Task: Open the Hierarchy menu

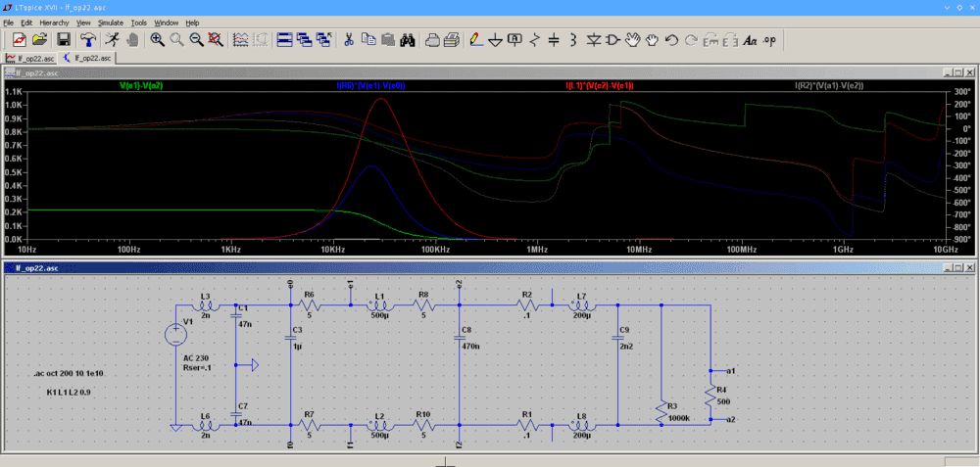Action: pos(54,22)
